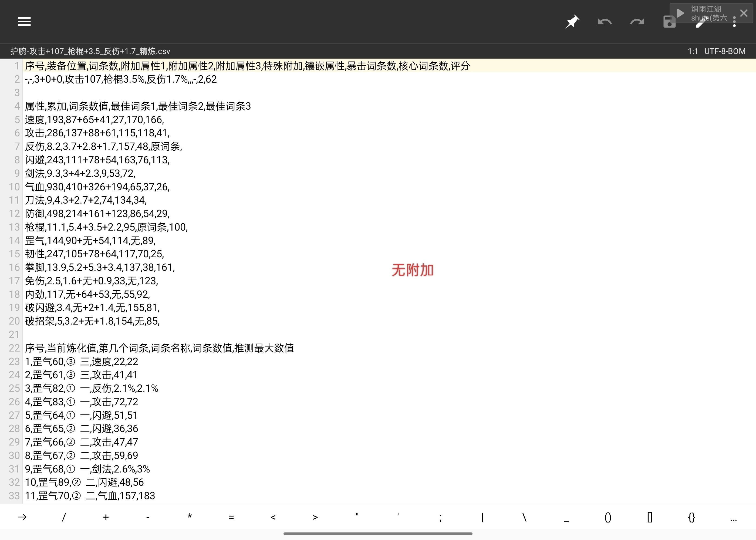Tap the 1:1 cursor position indicator
Viewport: 756px width, 540px height.
click(693, 51)
